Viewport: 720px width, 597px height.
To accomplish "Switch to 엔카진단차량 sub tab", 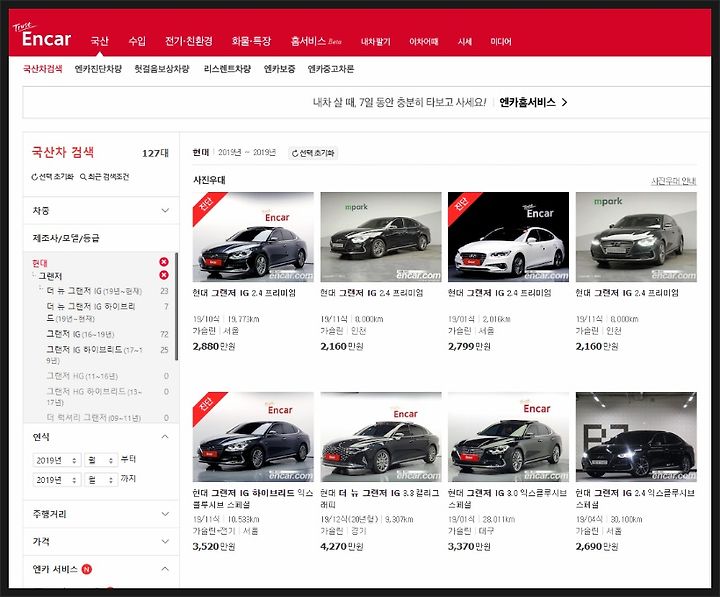I will [x=98, y=69].
